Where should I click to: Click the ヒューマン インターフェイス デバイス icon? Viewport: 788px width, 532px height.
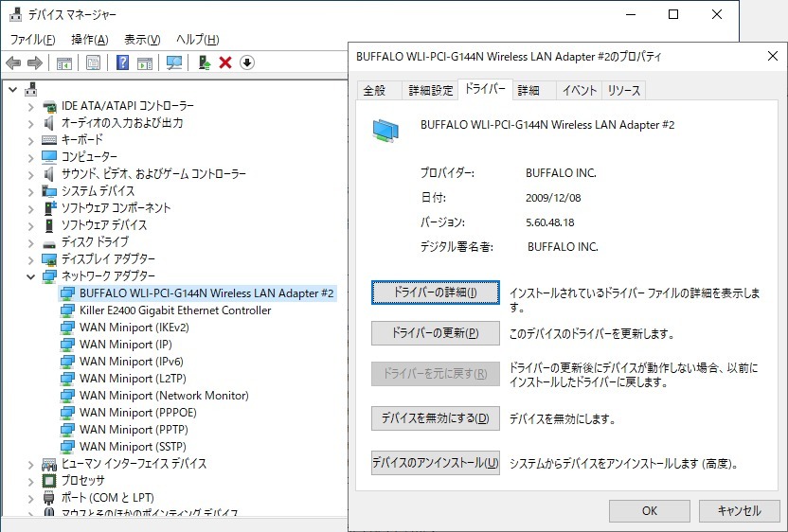click(x=49, y=464)
